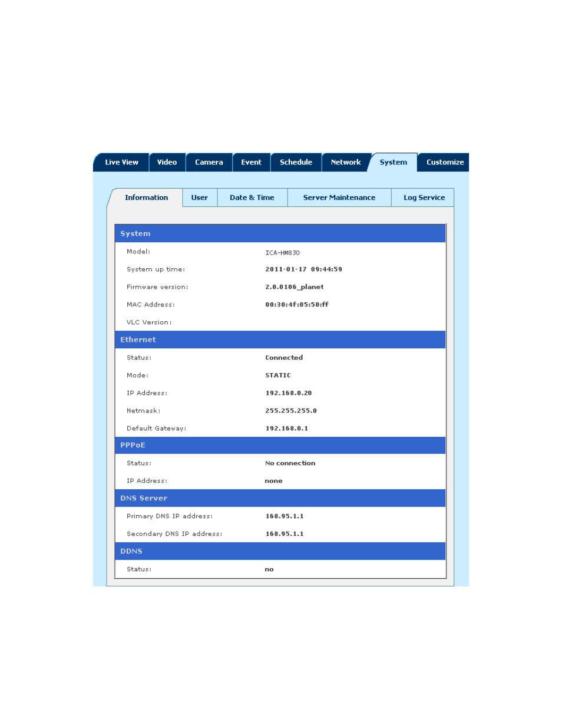Click firmware version 2.0.0106_planet
The image size is (562, 728).
coord(294,287)
